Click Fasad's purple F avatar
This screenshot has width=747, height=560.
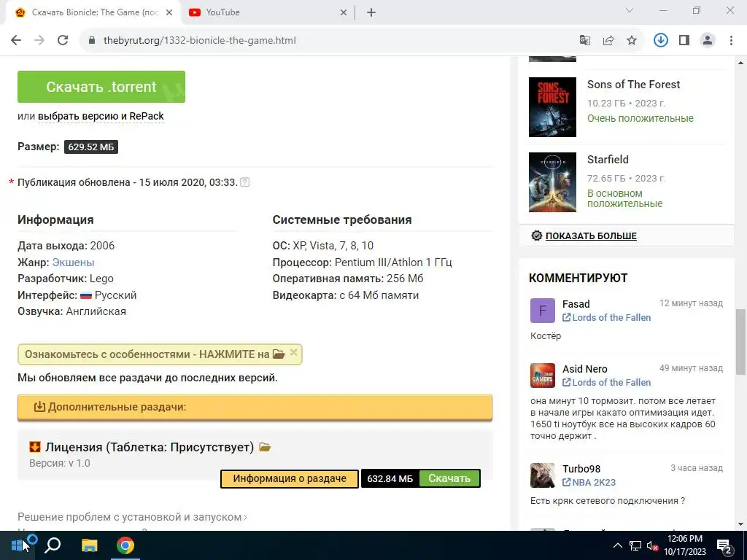point(543,311)
